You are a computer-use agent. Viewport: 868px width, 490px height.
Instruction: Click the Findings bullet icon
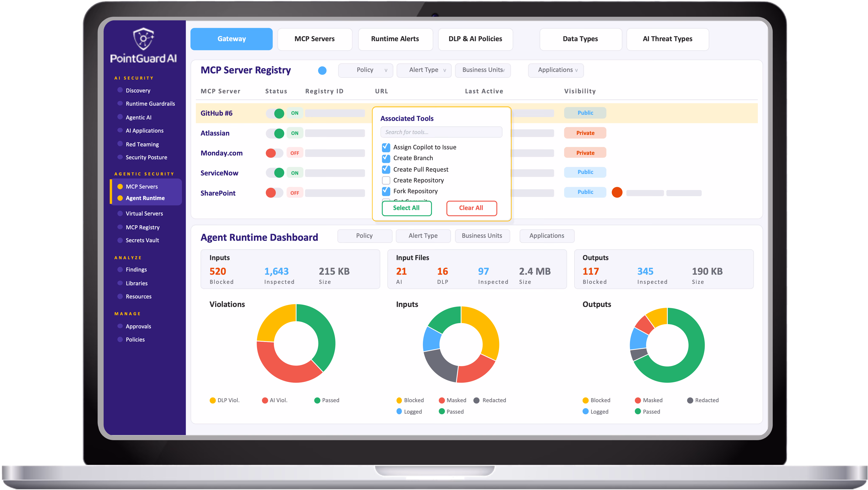pyautogui.click(x=120, y=269)
